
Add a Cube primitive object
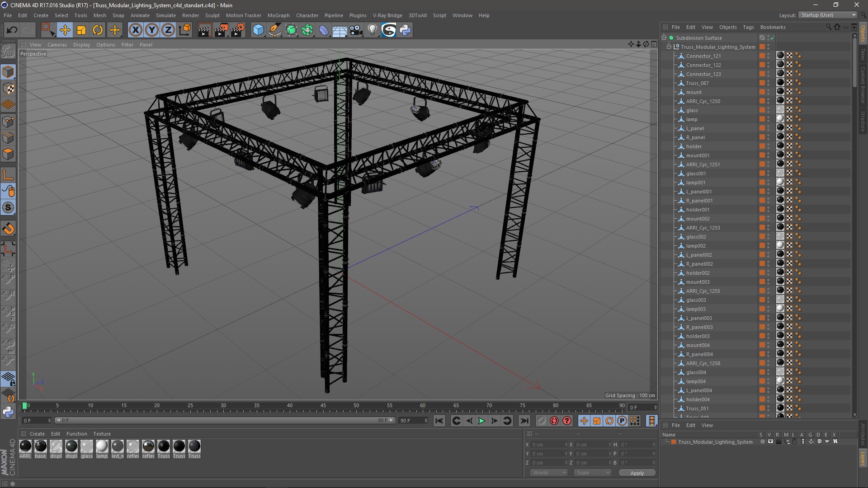click(258, 30)
